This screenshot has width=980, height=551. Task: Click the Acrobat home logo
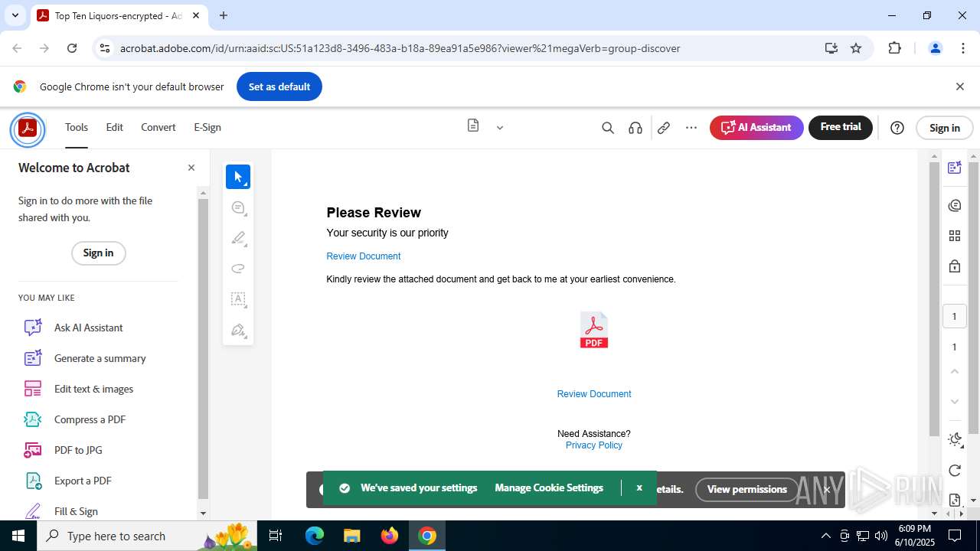[x=28, y=129]
